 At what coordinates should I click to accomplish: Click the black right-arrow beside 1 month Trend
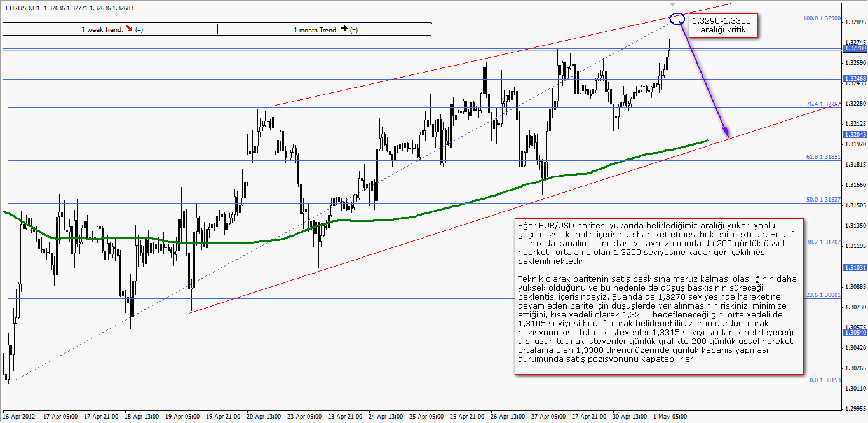click(344, 29)
